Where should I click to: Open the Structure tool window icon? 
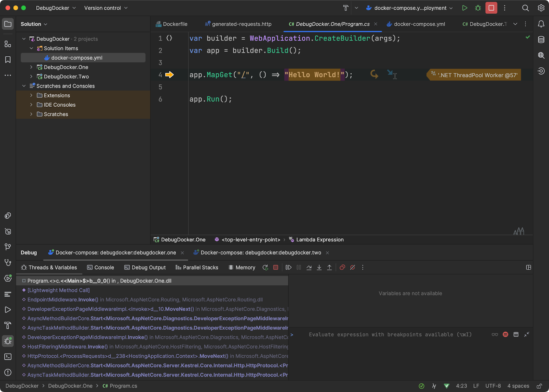8,44
